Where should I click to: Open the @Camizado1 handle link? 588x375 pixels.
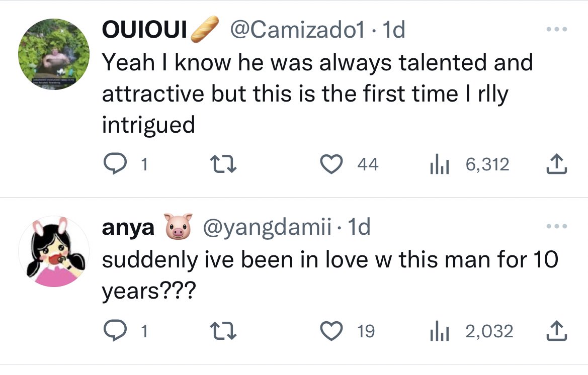[x=297, y=29]
